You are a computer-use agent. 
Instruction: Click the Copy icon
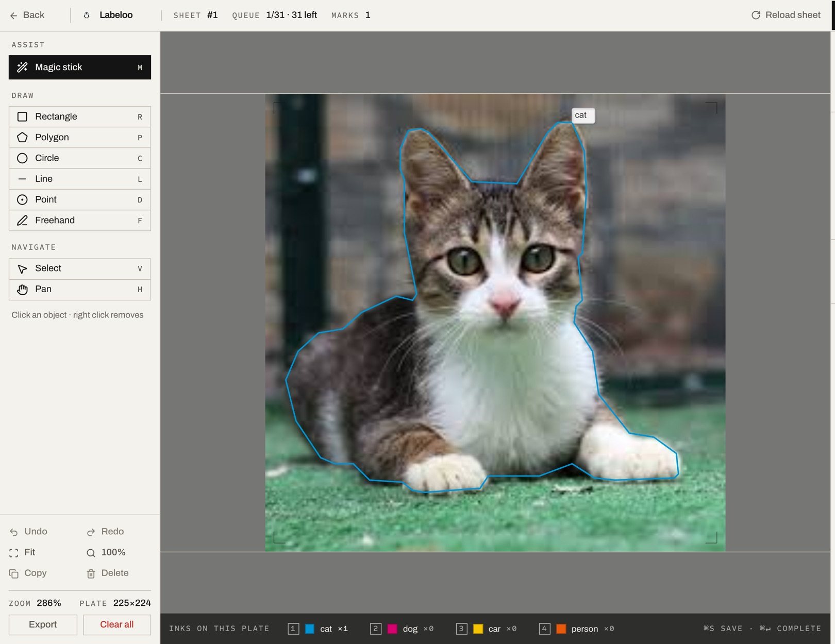coord(14,573)
